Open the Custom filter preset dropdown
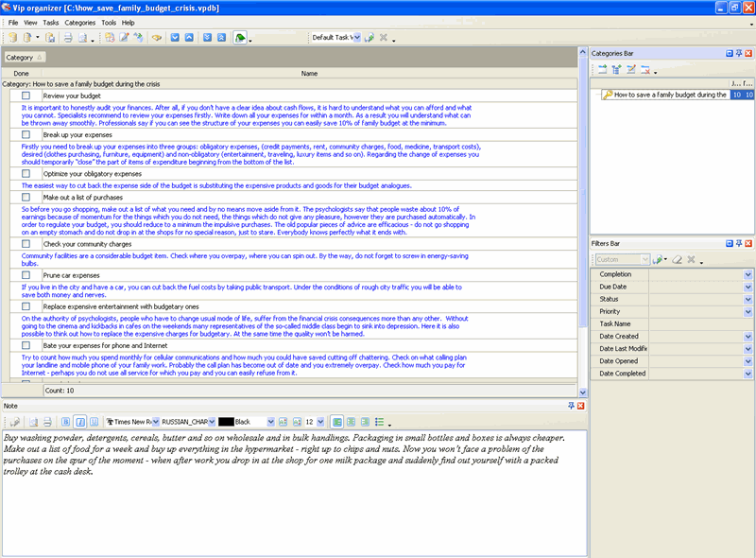Screen dimensions: 756x558 pos(645,260)
